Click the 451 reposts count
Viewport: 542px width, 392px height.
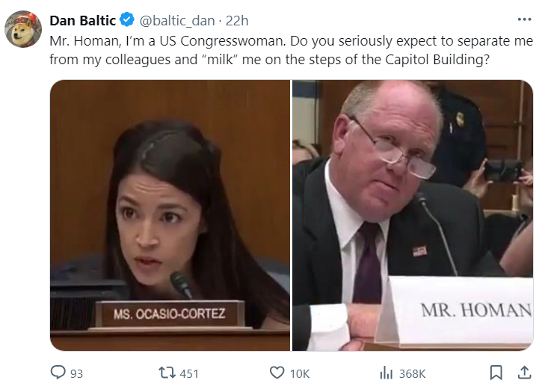click(x=189, y=373)
